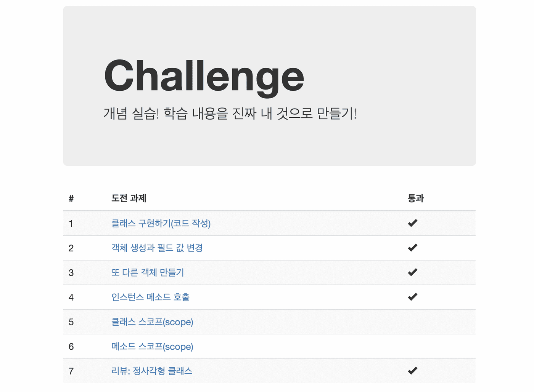The width and height of the screenshot is (534, 392).
Task: Open the 클래스 스코프(scope) challenge
Action: coord(152,322)
